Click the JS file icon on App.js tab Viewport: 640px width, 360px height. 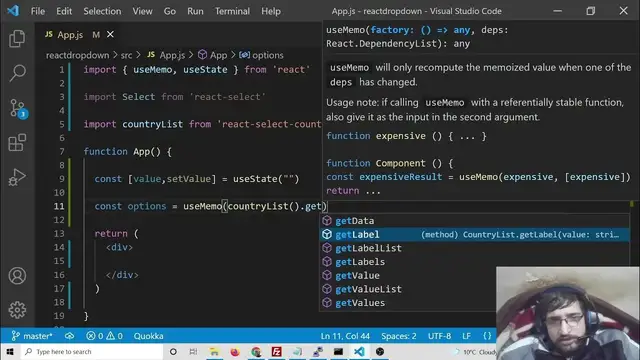coord(49,34)
